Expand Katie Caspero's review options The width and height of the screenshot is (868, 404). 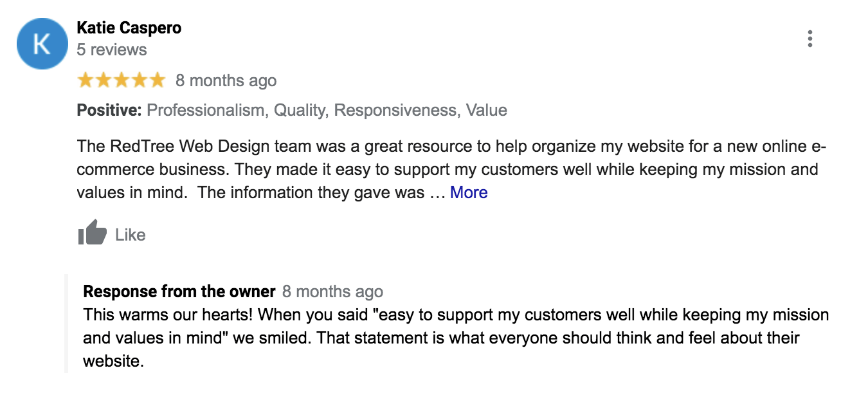click(x=810, y=39)
